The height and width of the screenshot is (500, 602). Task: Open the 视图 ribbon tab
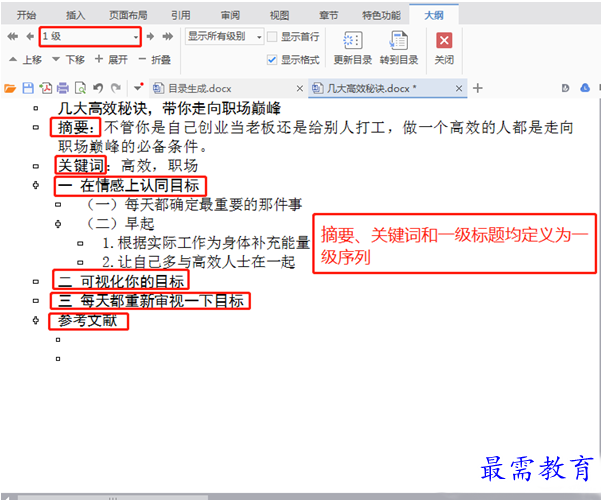point(279,15)
